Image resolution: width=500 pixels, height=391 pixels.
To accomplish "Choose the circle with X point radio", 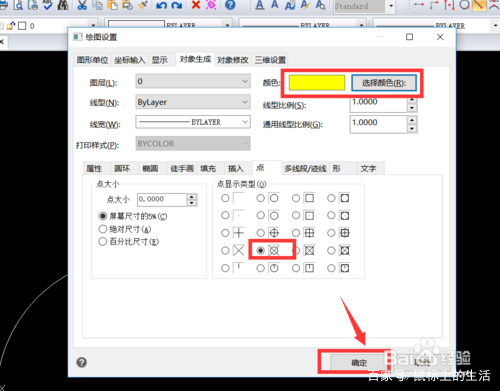I will pos(261,250).
